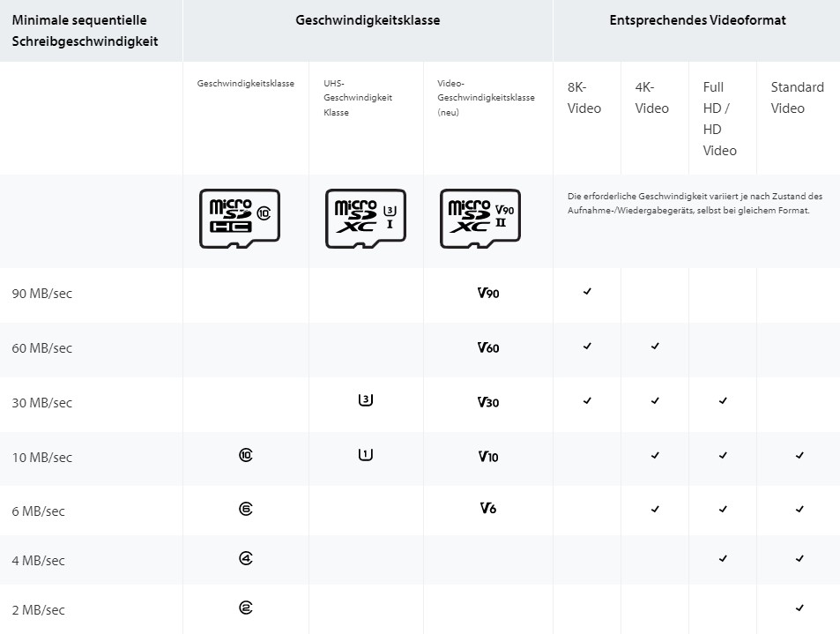Screen dimensions: 840x634
Task: Click the Geschwindigkeitsklasse main header
Action: click(x=368, y=20)
